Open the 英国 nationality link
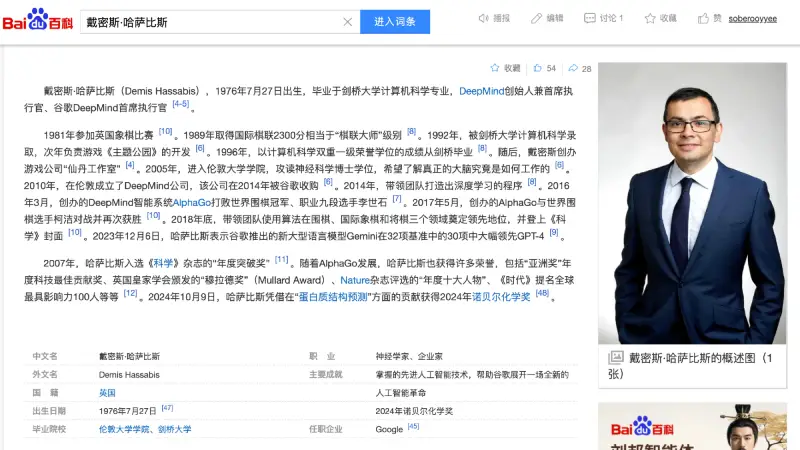800x450 pixels. pos(107,393)
